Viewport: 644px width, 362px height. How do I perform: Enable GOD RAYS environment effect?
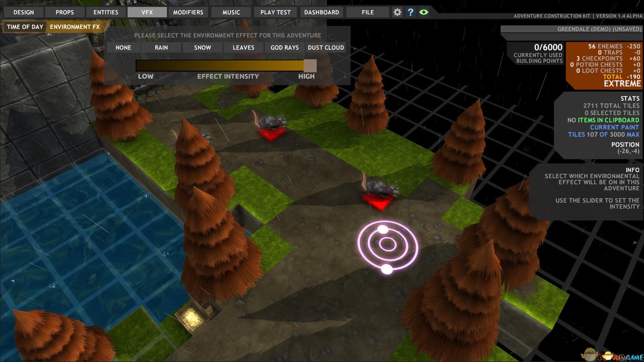[284, 48]
